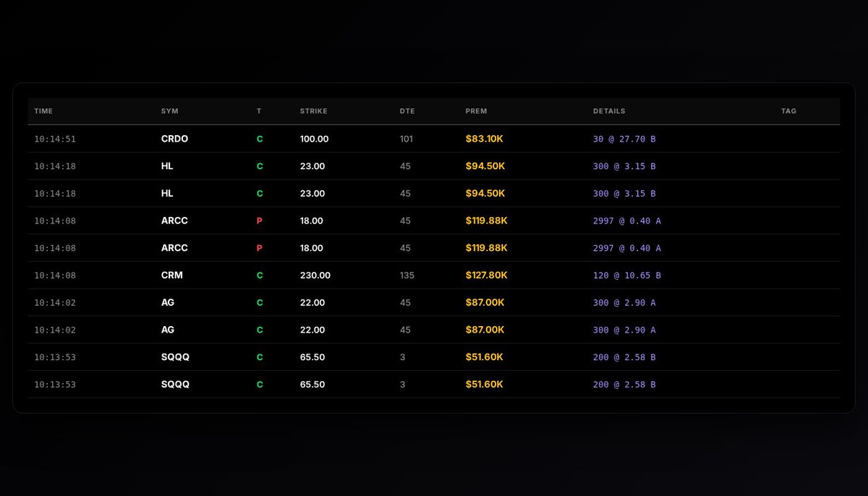Image resolution: width=868 pixels, height=496 pixels.
Task: Click the 101 DTE value
Action: coord(407,139)
